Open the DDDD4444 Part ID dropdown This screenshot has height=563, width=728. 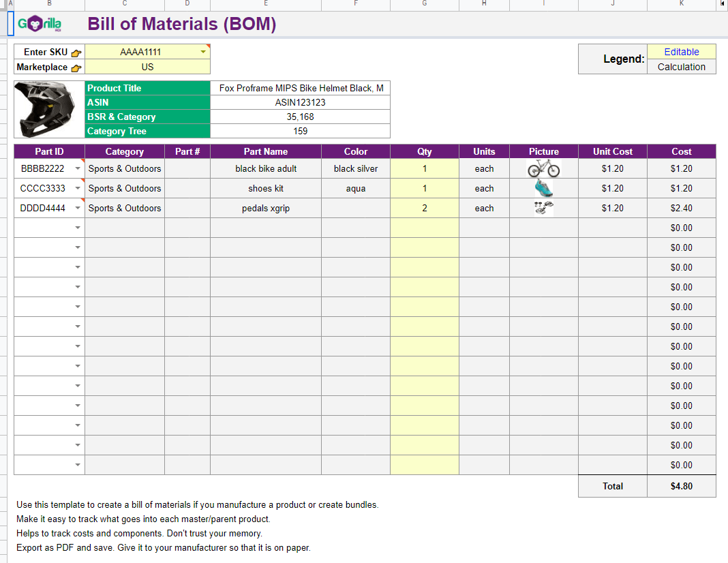pos(78,208)
